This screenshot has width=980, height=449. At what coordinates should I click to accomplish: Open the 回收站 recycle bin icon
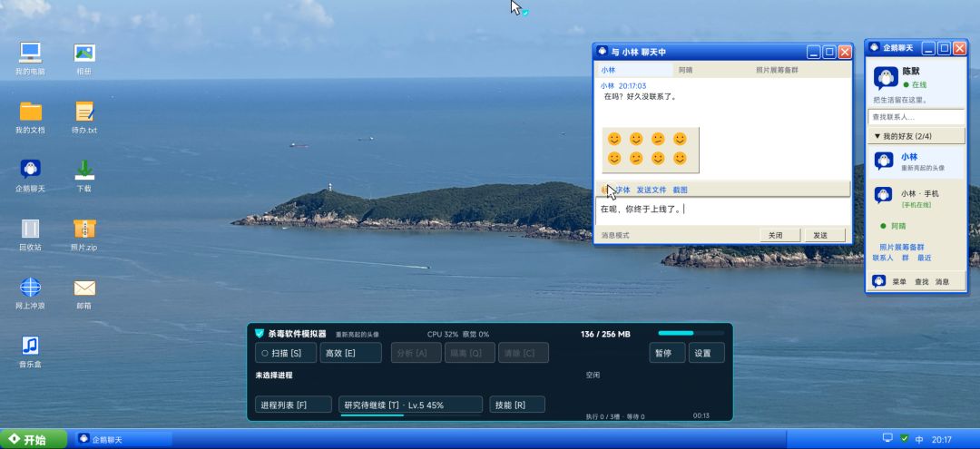(x=30, y=228)
